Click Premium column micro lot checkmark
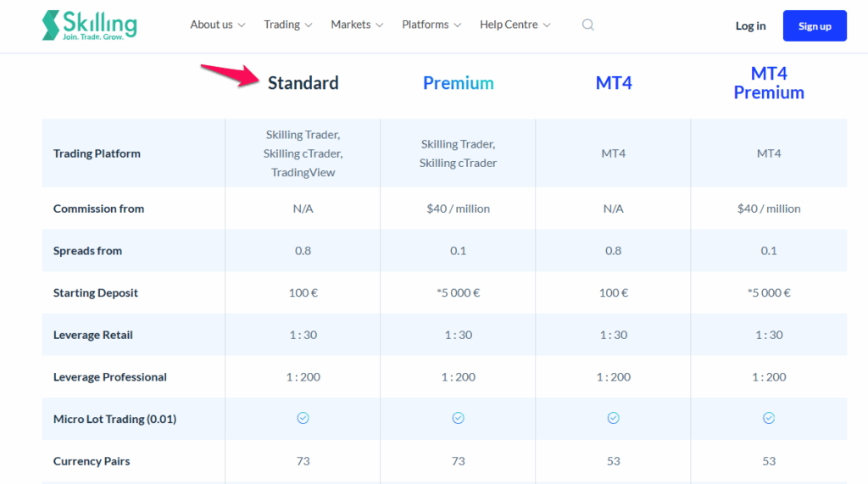 pyautogui.click(x=458, y=419)
